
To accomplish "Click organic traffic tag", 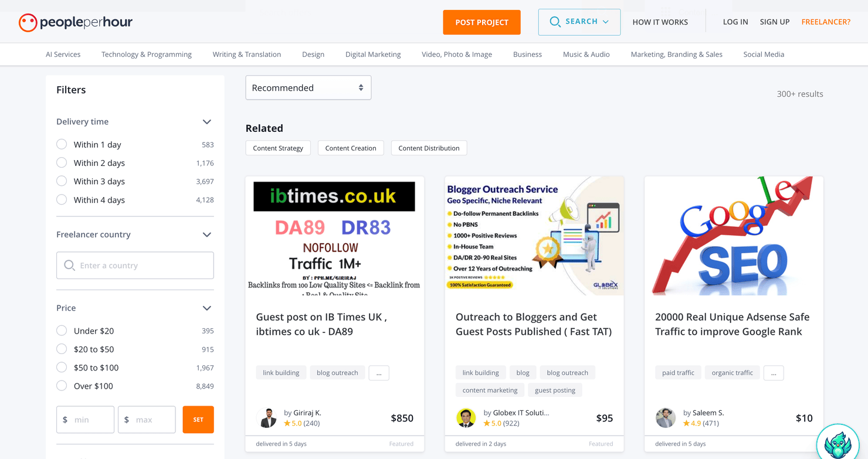I will [733, 373].
